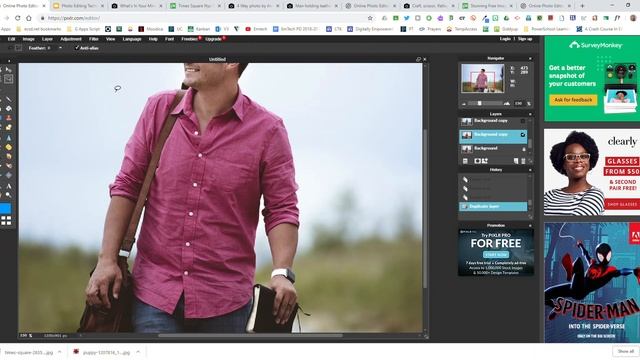Select the yellow Sponge tool
This screenshot has width=640, height=360.
[9, 147]
